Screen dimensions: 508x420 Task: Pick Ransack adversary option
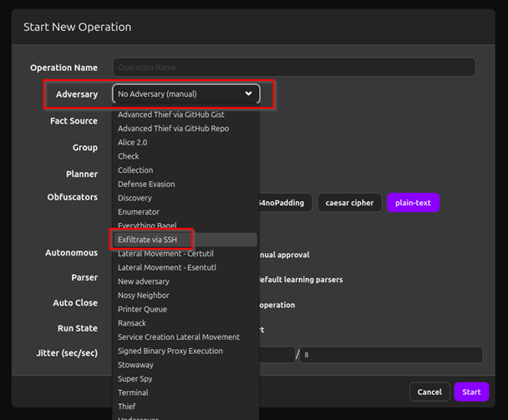point(185,323)
